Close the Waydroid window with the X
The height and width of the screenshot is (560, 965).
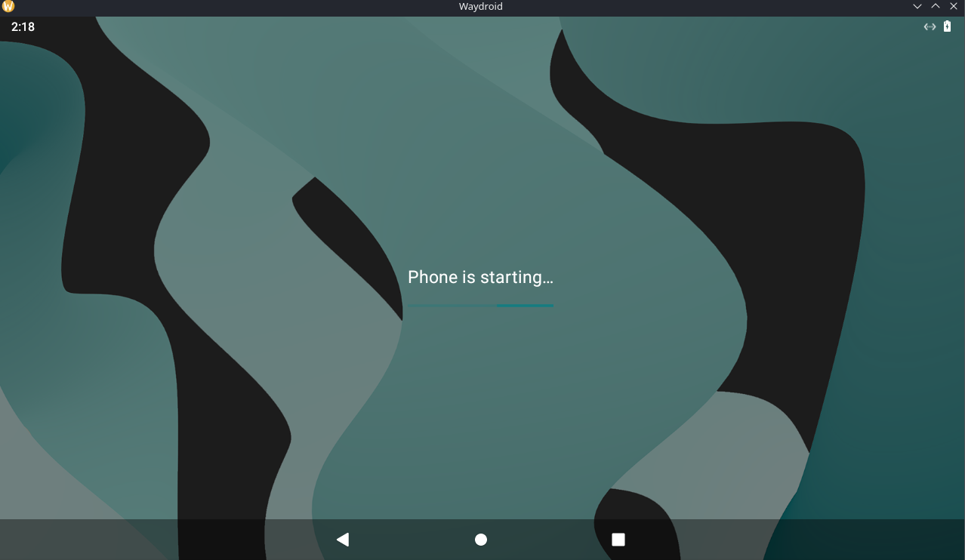pyautogui.click(x=953, y=6)
